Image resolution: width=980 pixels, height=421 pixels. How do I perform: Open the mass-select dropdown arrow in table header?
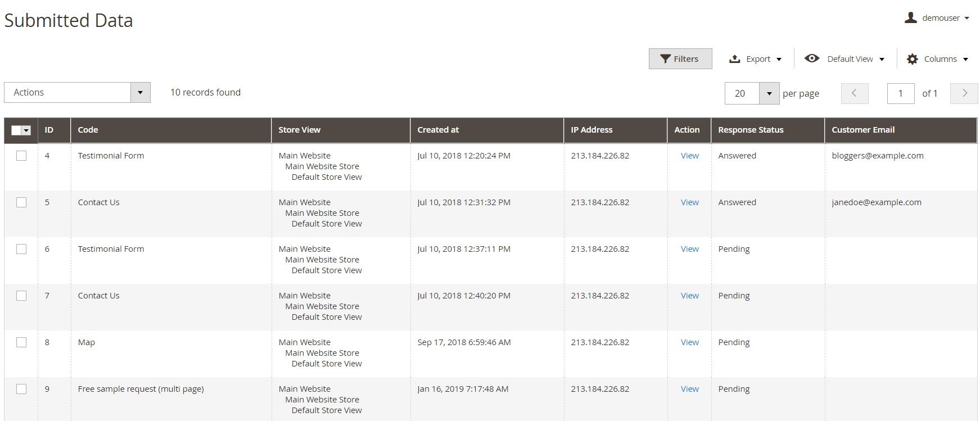[26, 130]
